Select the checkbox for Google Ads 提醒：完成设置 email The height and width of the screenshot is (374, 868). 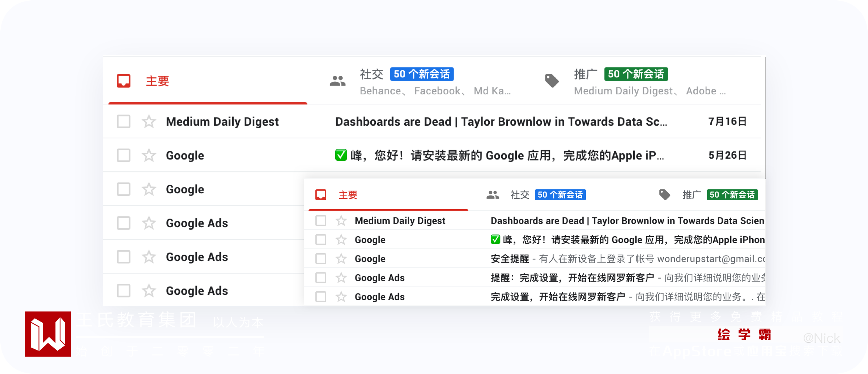[321, 278]
